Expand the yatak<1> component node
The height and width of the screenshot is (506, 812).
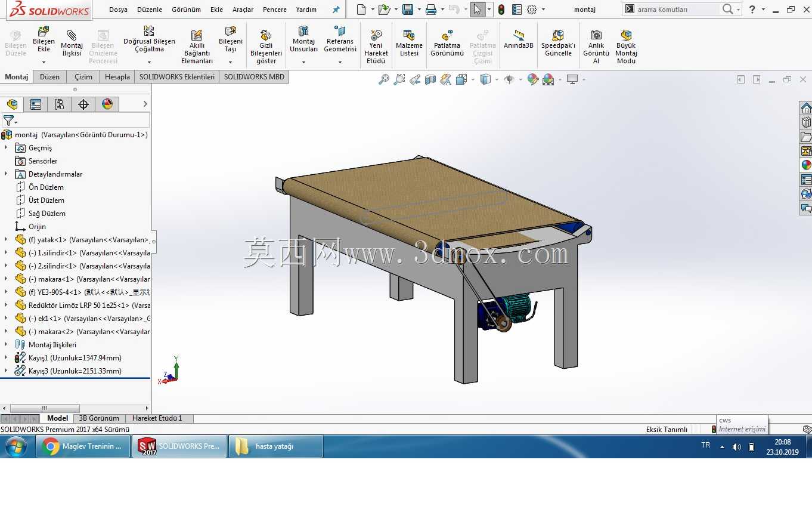(6, 240)
